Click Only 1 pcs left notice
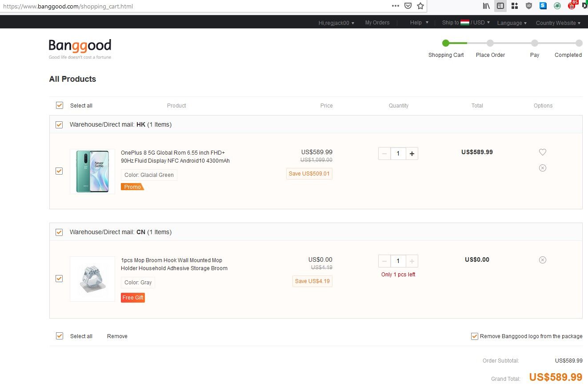Screen dimensions: 588x387 398,275
